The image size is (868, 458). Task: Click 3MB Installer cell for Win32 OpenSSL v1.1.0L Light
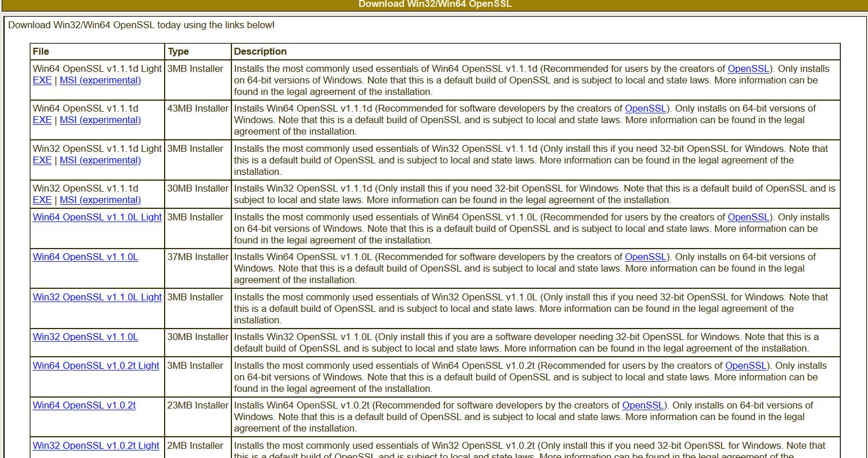point(198,308)
